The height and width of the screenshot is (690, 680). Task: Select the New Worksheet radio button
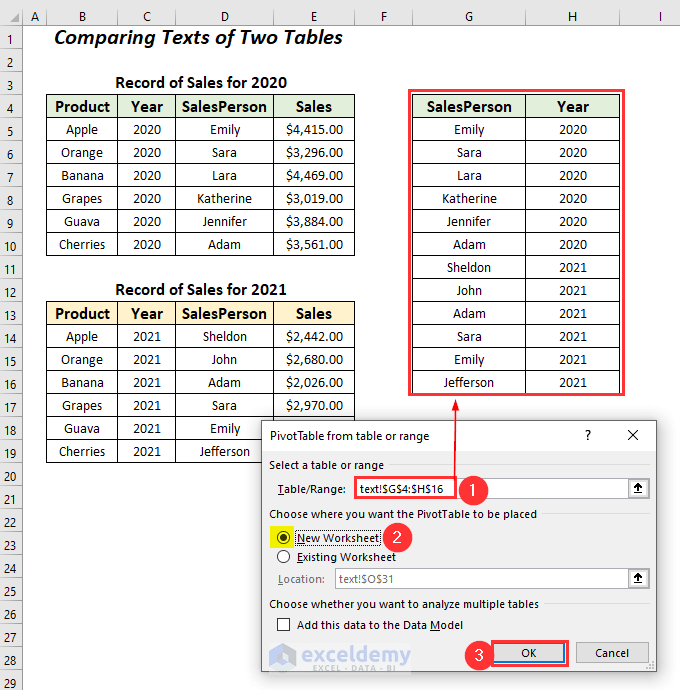point(283,537)
